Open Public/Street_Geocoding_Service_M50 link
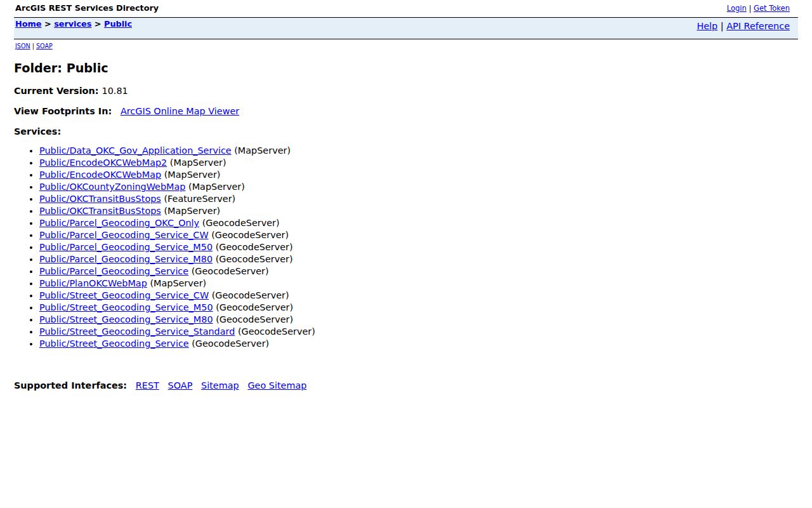The image size is (812, 508). (x=126, y=307)
